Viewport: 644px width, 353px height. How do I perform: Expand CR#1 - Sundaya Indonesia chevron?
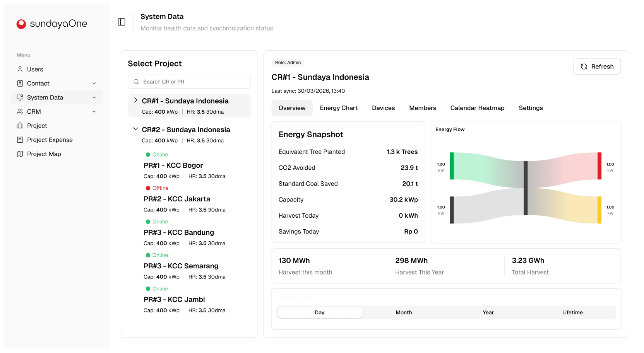pos(135,100)
